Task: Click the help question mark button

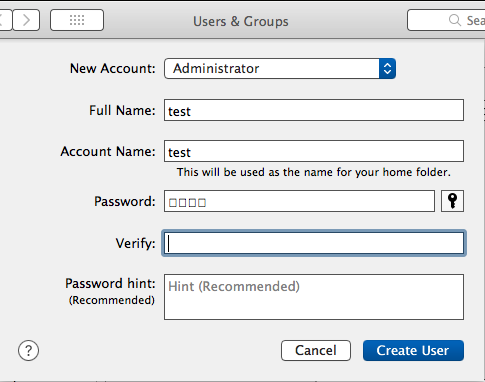Action: coord(28,350)
